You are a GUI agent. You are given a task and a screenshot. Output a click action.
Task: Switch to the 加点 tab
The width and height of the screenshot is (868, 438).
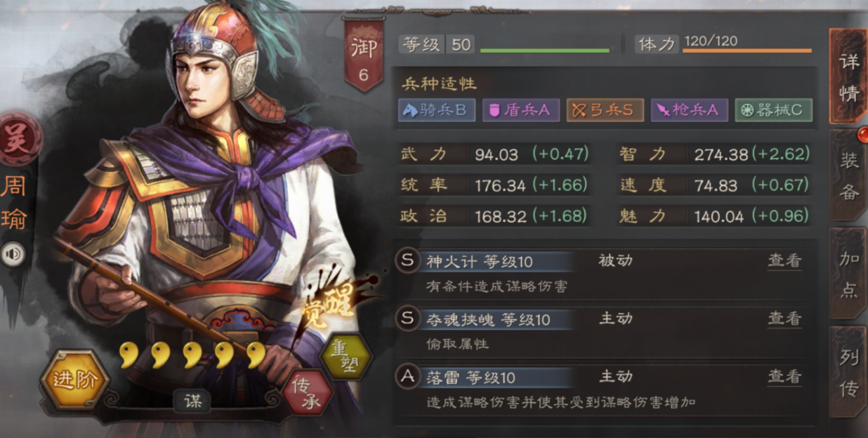pyautogui.click(x=848, y=274)
